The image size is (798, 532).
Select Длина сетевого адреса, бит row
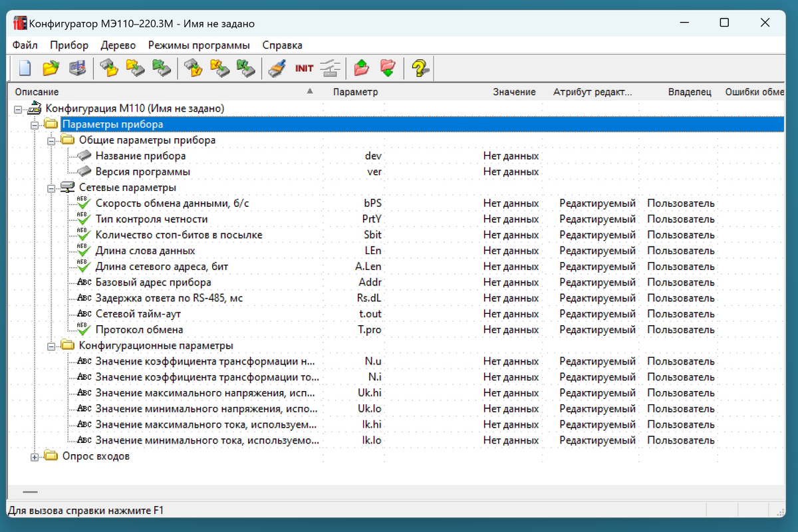pos(162,267)
